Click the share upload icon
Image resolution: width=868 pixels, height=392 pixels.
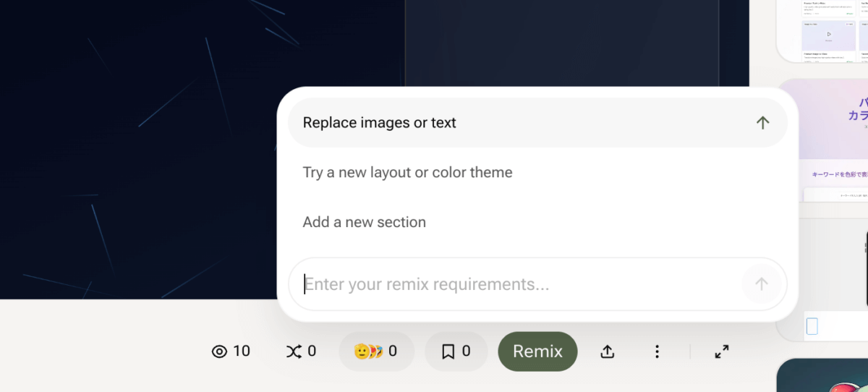pyautogui.click(x=608, y=351)
